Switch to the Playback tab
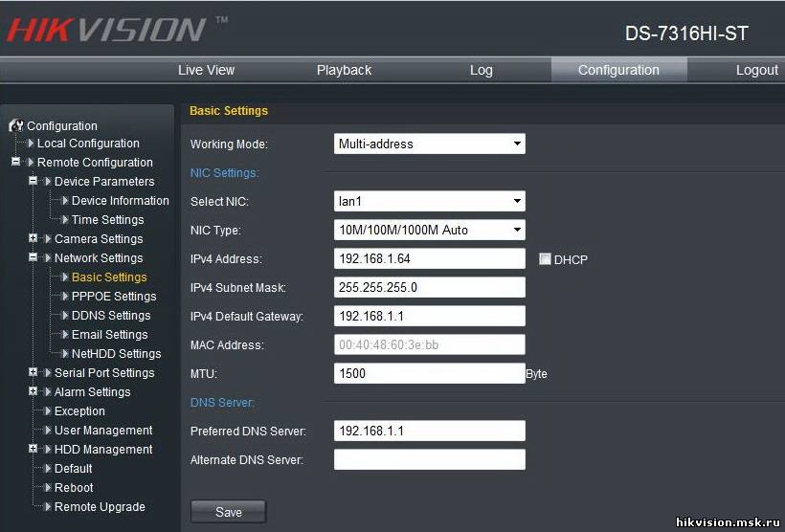This screenshot has width=785, height=532. [344, 70]
